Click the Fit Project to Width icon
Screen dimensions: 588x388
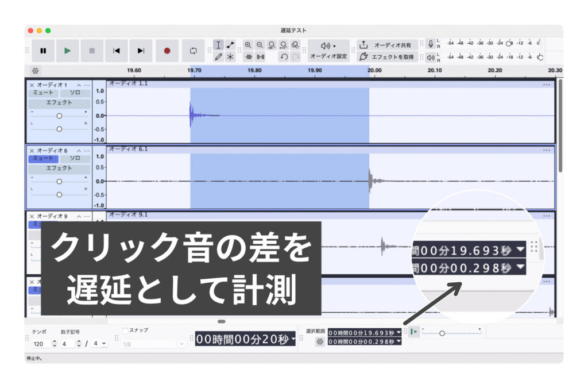(283, 45)
